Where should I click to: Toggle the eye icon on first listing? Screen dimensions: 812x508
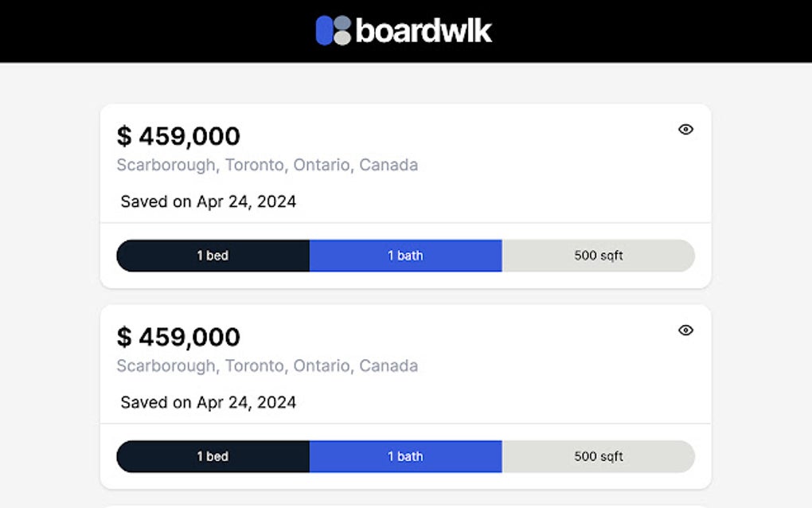tap(685, 130)
